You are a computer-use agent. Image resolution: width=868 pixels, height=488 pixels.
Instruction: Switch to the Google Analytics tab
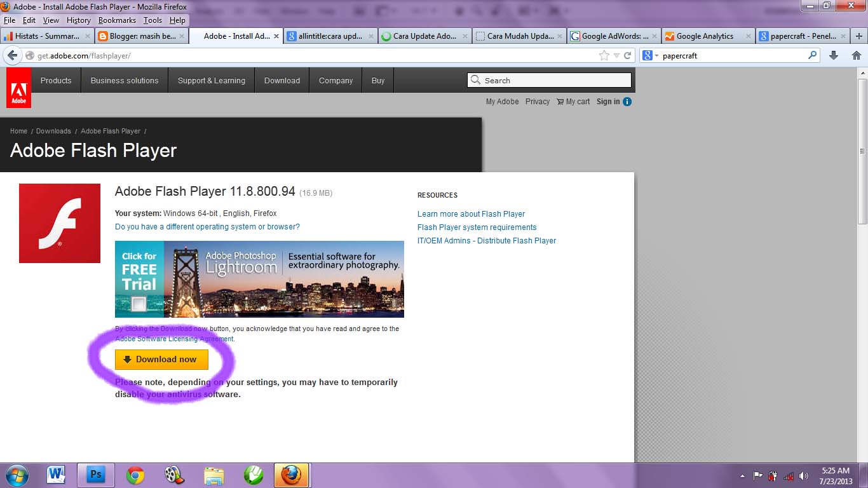[x=708, y=36]
